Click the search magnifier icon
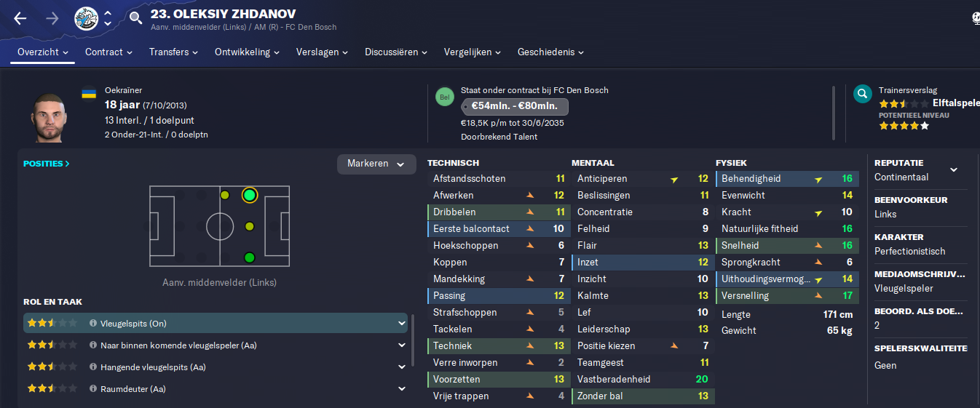This screenshot has width=980, height=408. click(x=135, y=18)
